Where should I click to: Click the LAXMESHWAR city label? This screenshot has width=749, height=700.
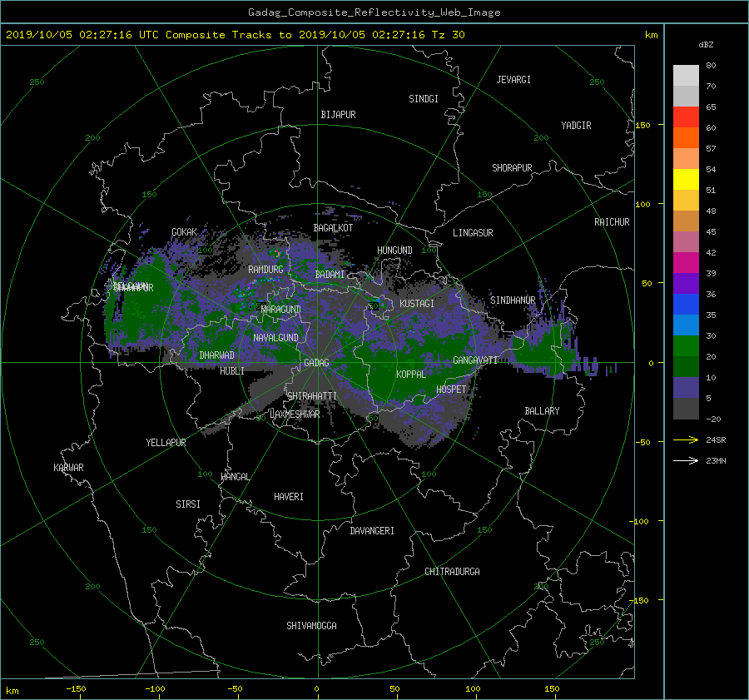(295, 415)
